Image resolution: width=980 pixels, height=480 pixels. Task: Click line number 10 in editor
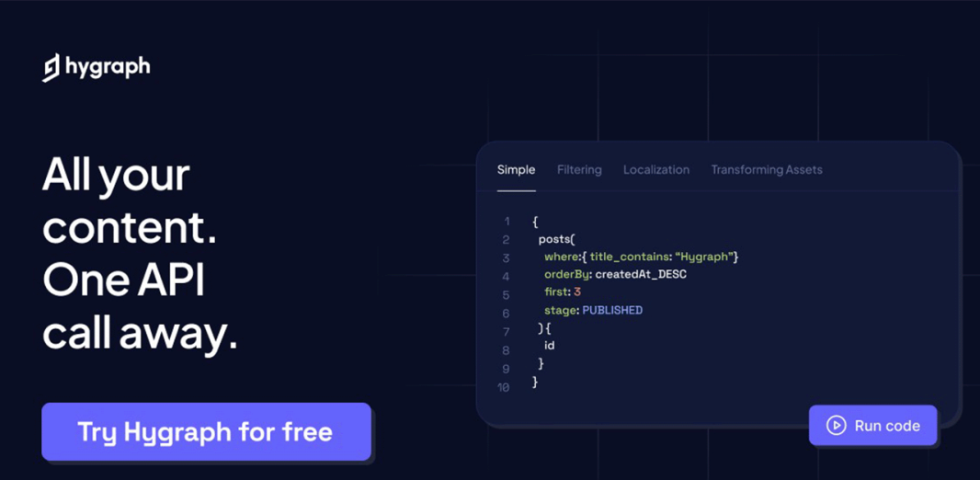pos(503,387)
